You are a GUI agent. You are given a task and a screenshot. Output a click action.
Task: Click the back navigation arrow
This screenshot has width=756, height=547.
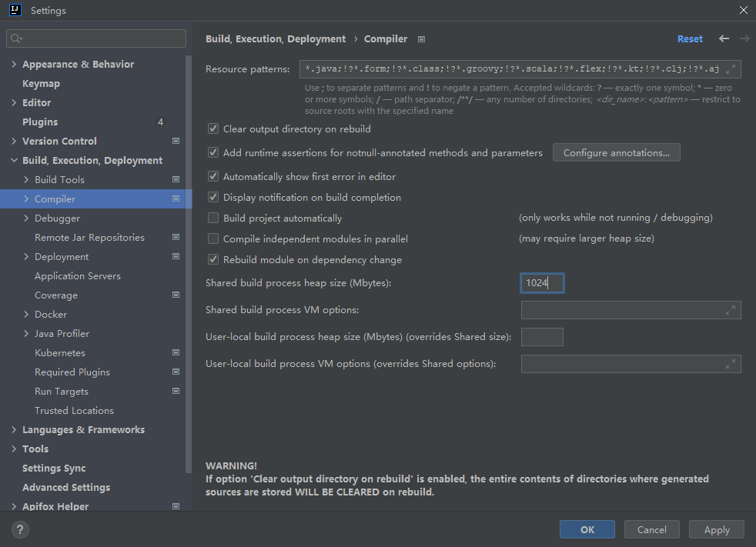(724, 38)
